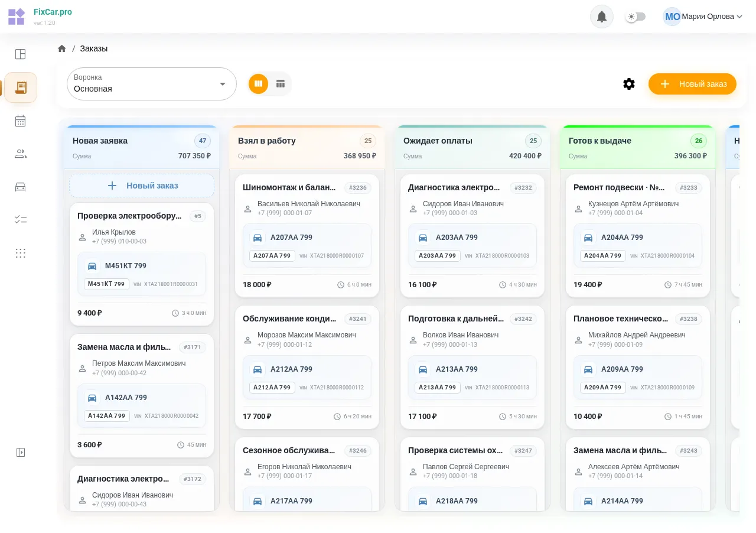
Task: Click order badge #3243
Action: 689,451
